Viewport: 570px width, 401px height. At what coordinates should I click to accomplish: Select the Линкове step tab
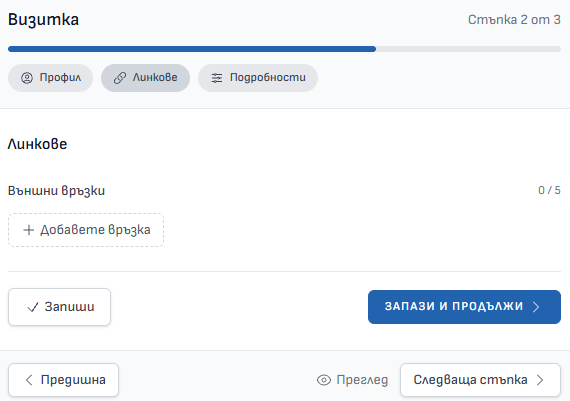145,78
